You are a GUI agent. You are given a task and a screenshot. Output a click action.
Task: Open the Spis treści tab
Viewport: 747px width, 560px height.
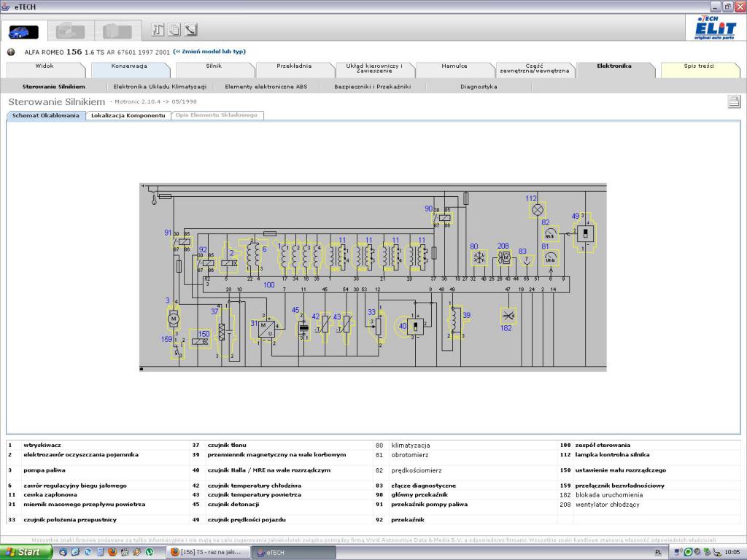698,66
